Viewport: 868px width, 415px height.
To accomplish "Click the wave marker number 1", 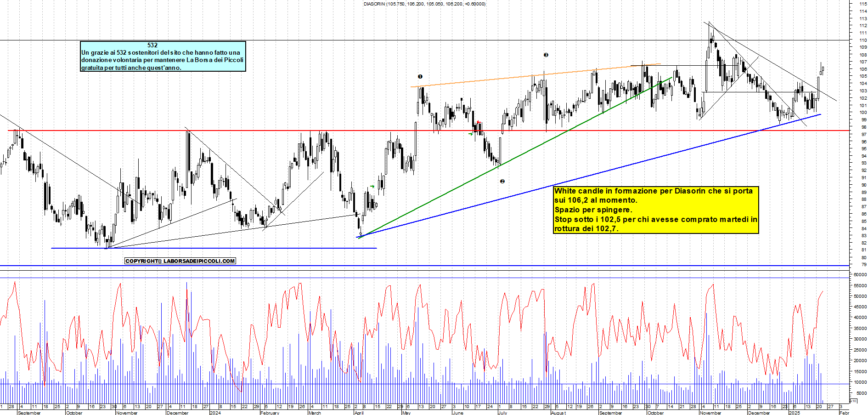I will pyautogui.click(x=420, y=77).
